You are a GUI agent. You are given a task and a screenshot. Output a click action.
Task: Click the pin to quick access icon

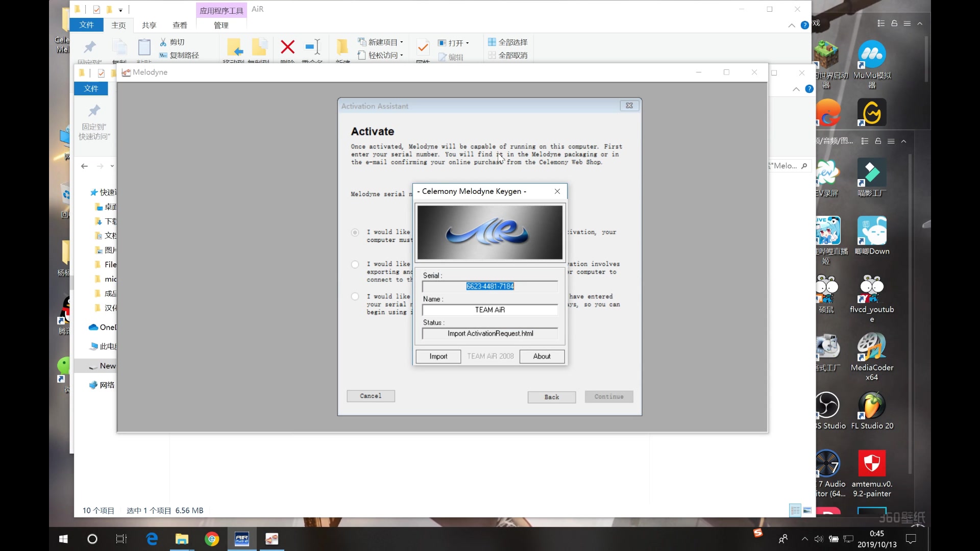90,47
